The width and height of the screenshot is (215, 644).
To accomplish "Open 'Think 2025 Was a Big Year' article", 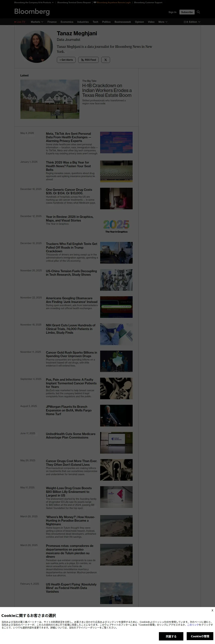I will pos(68,166).
